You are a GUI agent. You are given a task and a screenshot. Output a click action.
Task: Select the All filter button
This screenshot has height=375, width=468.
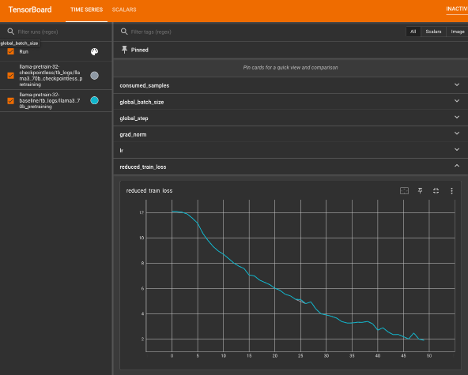(x=413, y=32)
